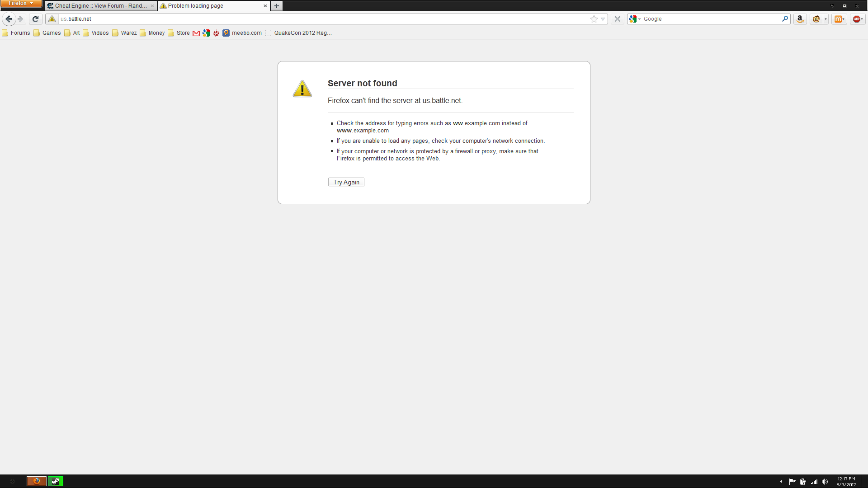
Task: Open the Warez bookmark folder
Action: tap(125, 33)
